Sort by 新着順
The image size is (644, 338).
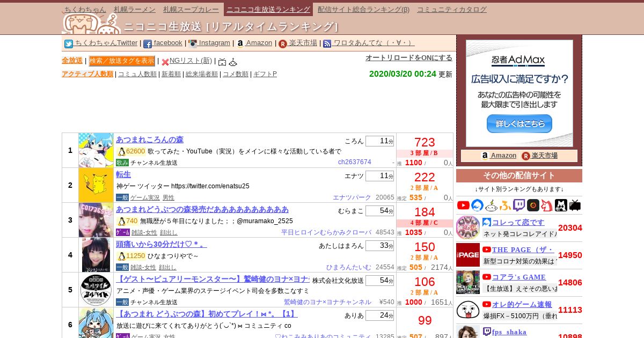pos(171,74)
